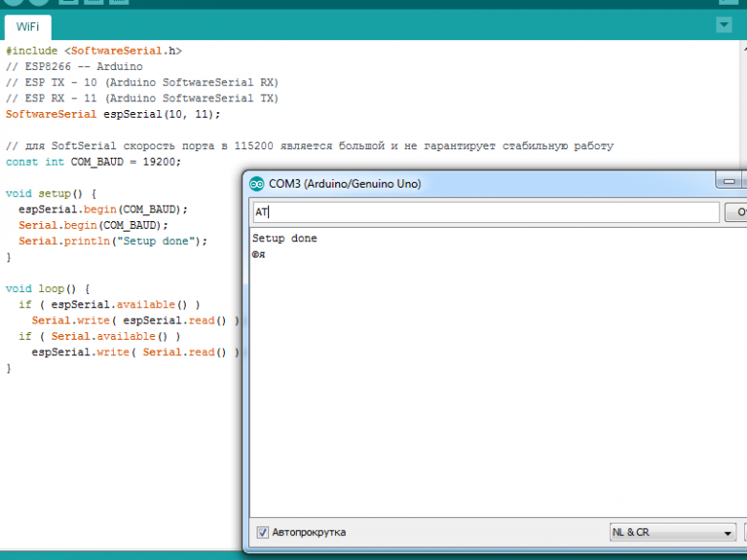747x560 pixels.
Task: Click the Arduino icon in COM3 title bar
Action: coord(257,184)
